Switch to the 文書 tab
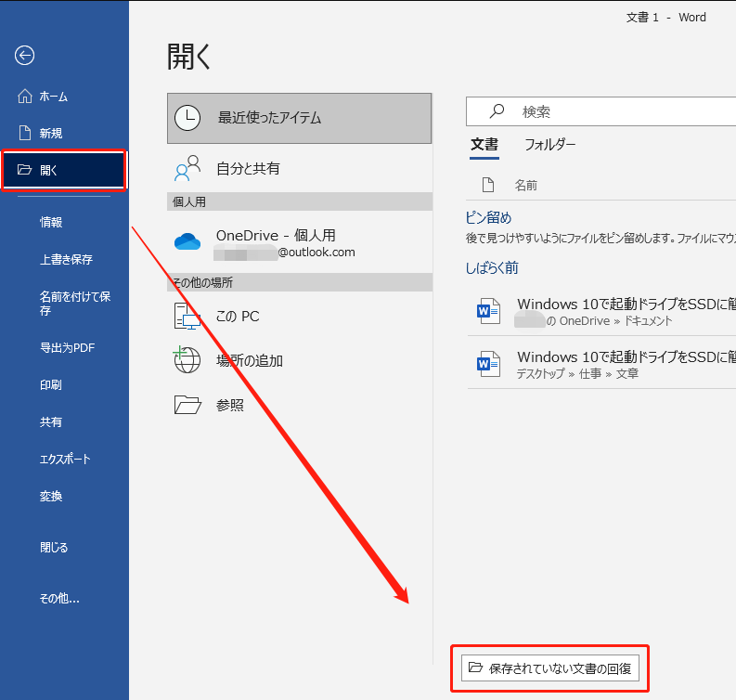736x700 pixels. (484, 145)
